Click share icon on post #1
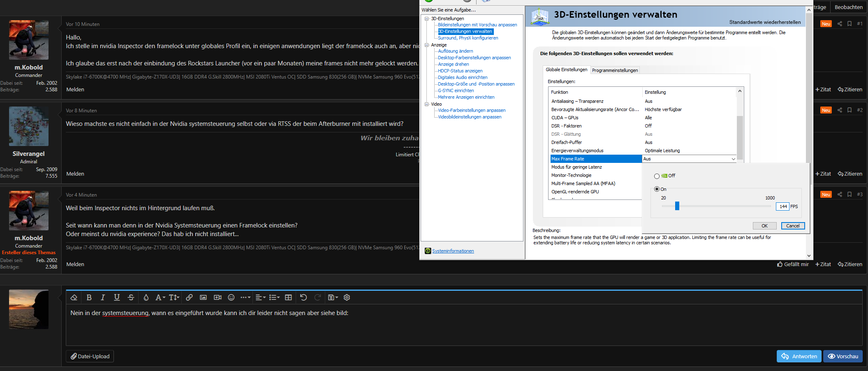868x371 pixels. click(840, 24)
